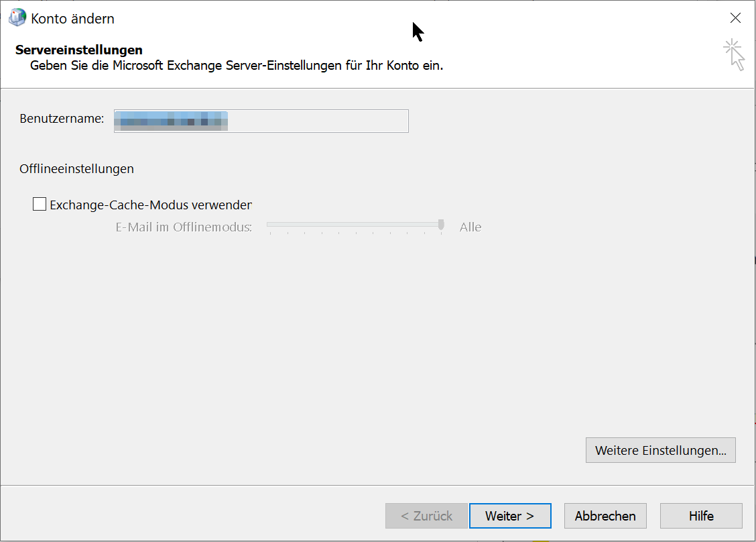The height and width of the screenshot is (542, 756).
Task: Cancel with the Abbrechen button
Action: click(x=605, y=516)
